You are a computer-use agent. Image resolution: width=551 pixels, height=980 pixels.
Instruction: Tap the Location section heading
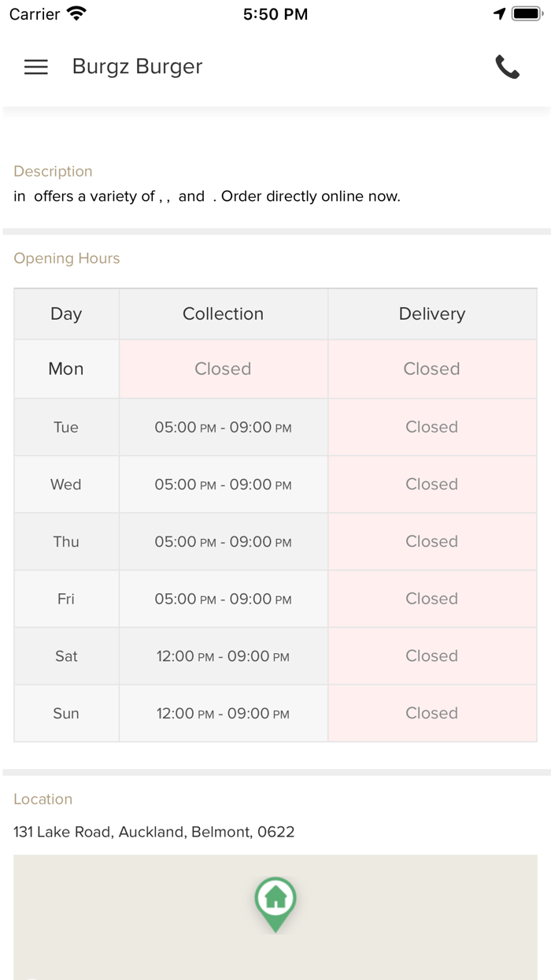pyautogui.click(x=43, y=799)
